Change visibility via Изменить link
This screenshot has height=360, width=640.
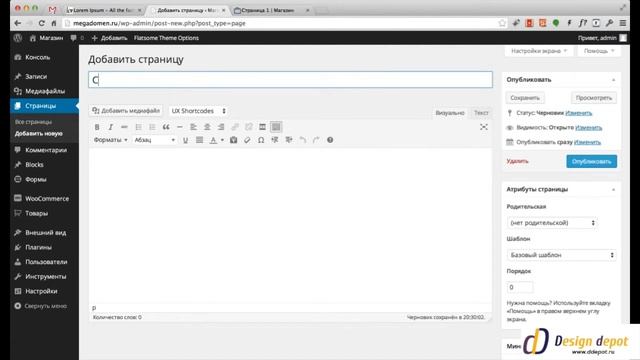[588, 128]
